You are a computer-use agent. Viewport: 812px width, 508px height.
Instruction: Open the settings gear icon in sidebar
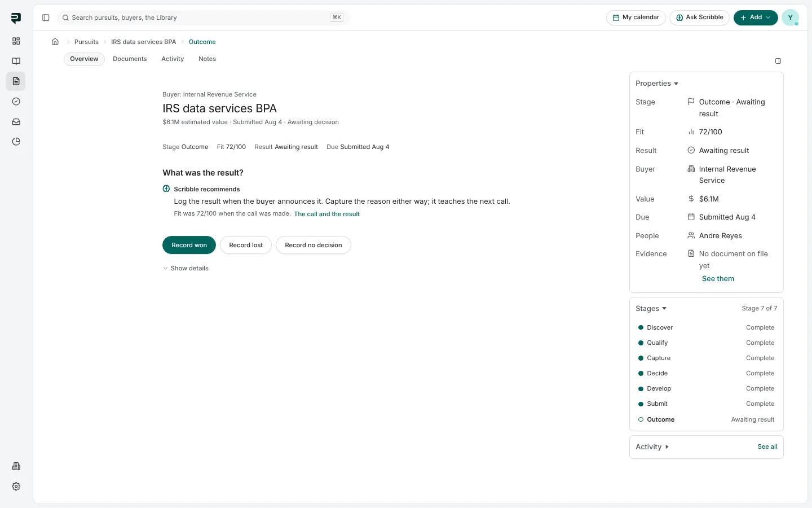(16, 487)
